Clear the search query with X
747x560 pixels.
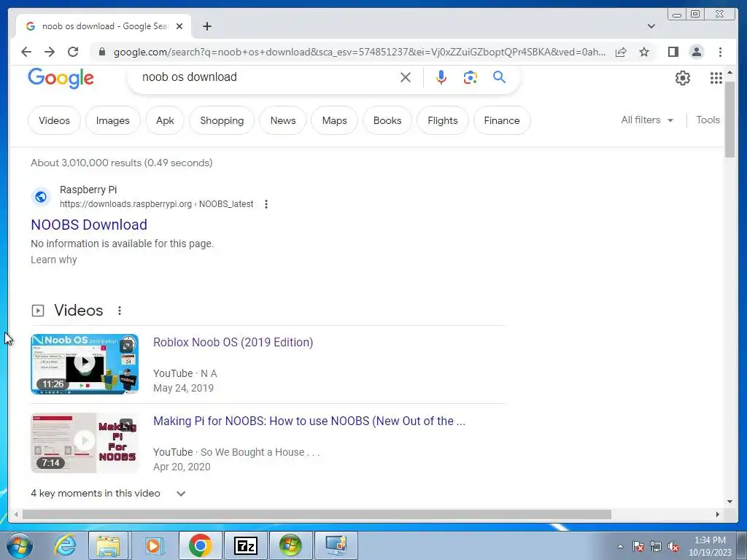pyautogui.click(x=406, y=77)
